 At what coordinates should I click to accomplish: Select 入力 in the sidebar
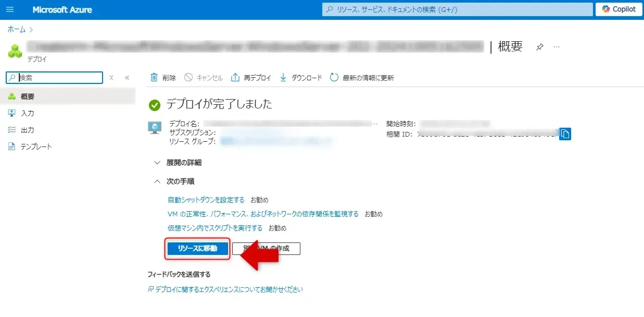(x=27, y=113)
